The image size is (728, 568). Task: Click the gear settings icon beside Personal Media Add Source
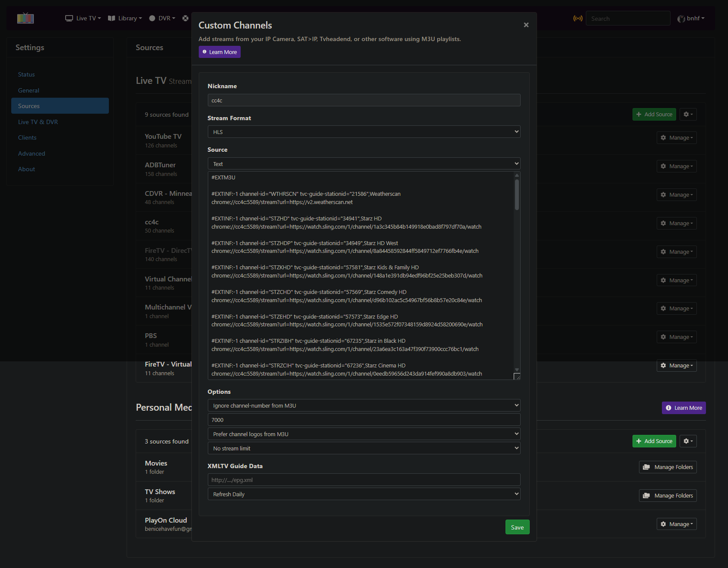pos(688,441)
